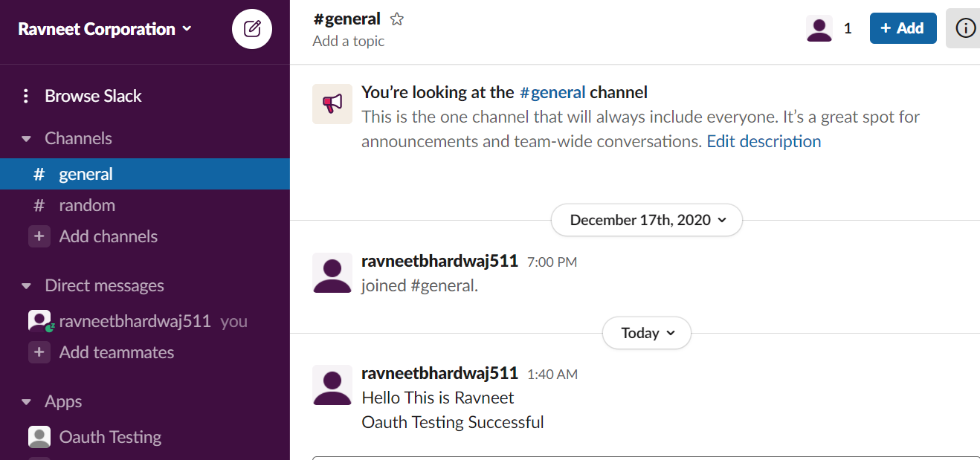Collapse the Channels section
This screenshot has height=460, width=980.
27,139
